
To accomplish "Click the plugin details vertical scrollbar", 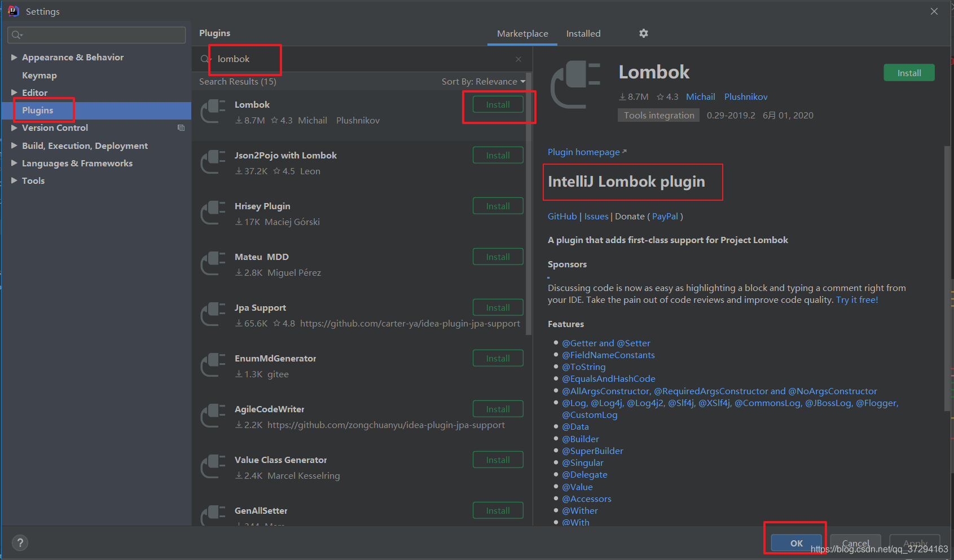I will (x=947, y=279).
